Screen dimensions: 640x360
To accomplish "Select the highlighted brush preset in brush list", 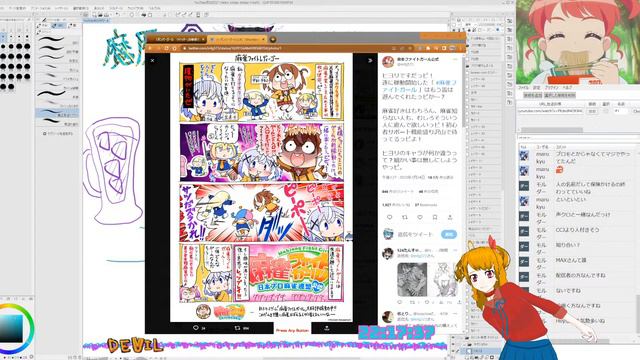I will (x=57, y=113).
